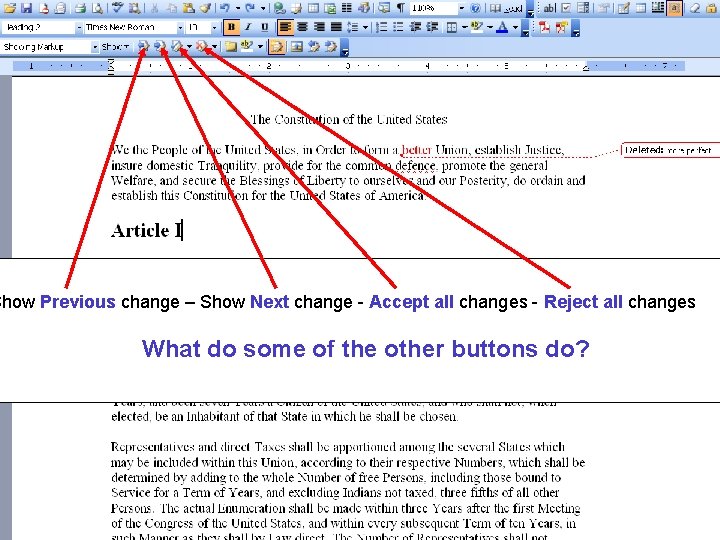
Task: Click the Protect Form lock icon
Action: click(713, 8)
